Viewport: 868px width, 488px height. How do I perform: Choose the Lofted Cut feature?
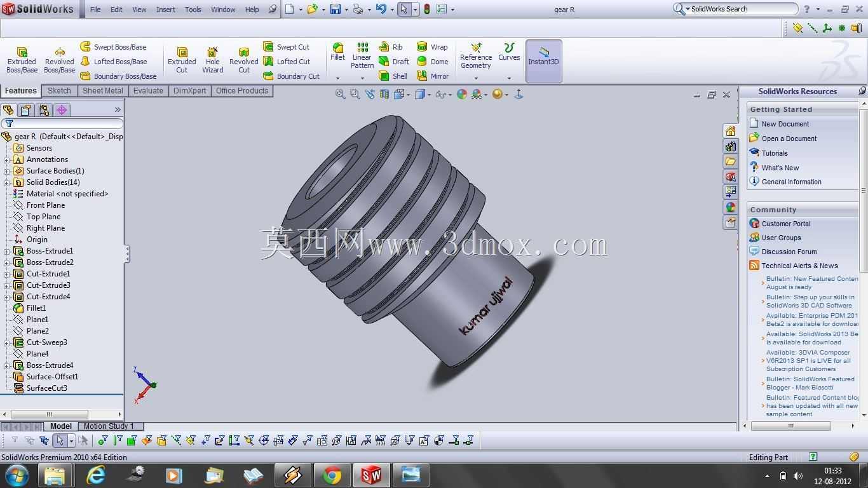tap(287, 62)
